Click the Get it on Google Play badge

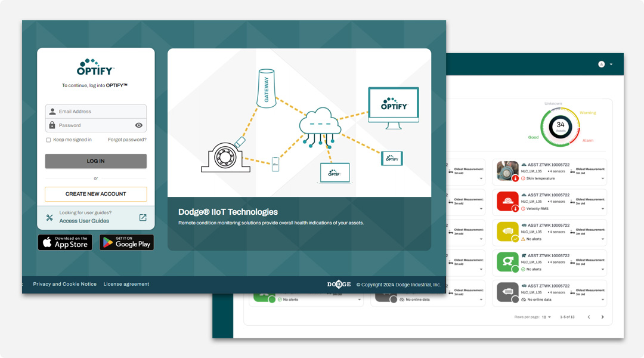coord(126,242)
